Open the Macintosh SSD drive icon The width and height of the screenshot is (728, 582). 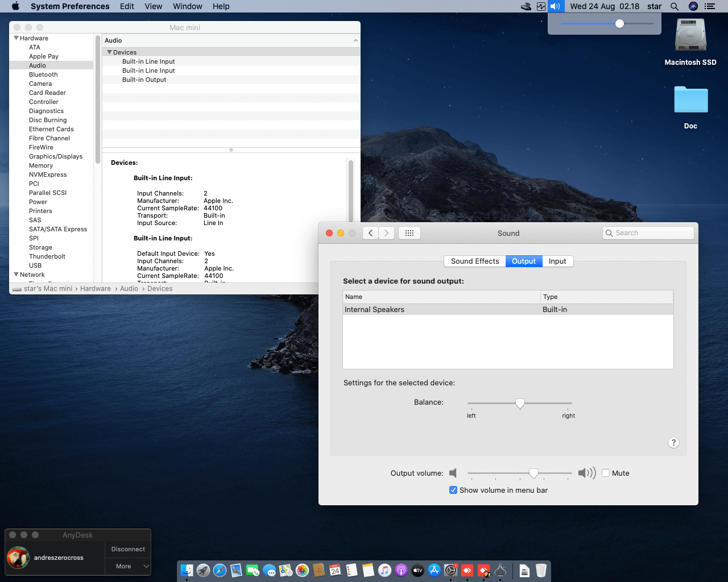tap(690, 36)
